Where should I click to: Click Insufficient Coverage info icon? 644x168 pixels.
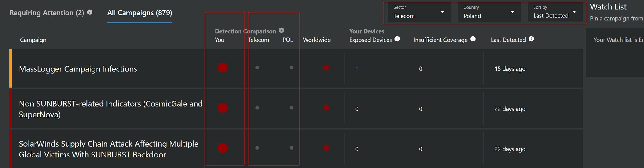pyautogui.click(x=473, y=39)
